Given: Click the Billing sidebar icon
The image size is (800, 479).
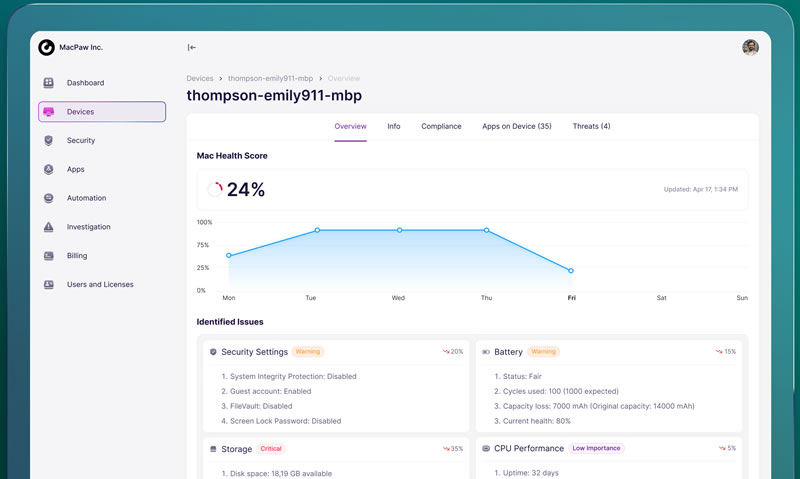Looking at the screenshot, I should coord(48,256).
